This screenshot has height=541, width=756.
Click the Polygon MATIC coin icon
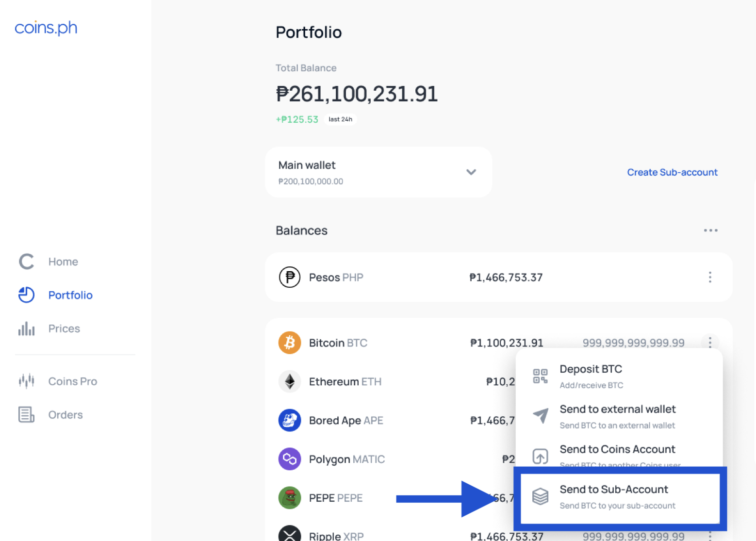click(290, 459)
